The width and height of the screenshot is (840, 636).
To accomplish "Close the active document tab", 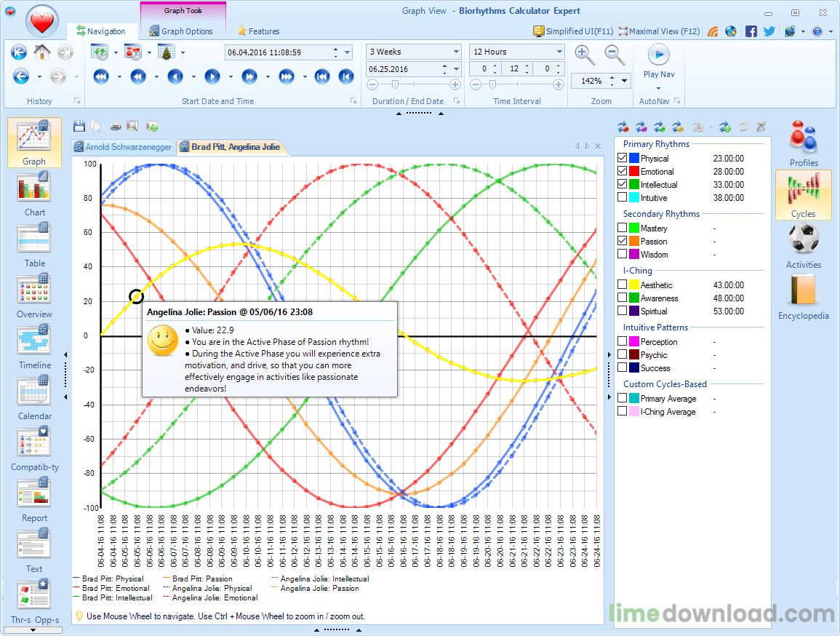I will [x=598, y=146].
